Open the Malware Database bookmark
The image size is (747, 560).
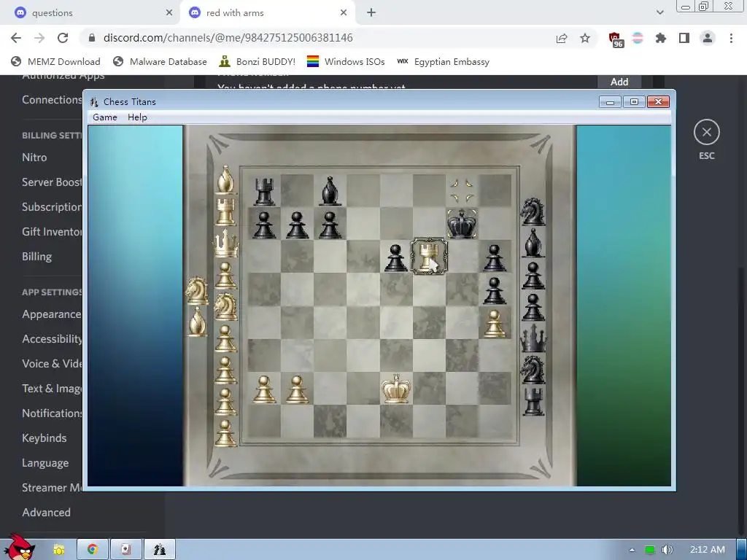(x=160, y=61)
